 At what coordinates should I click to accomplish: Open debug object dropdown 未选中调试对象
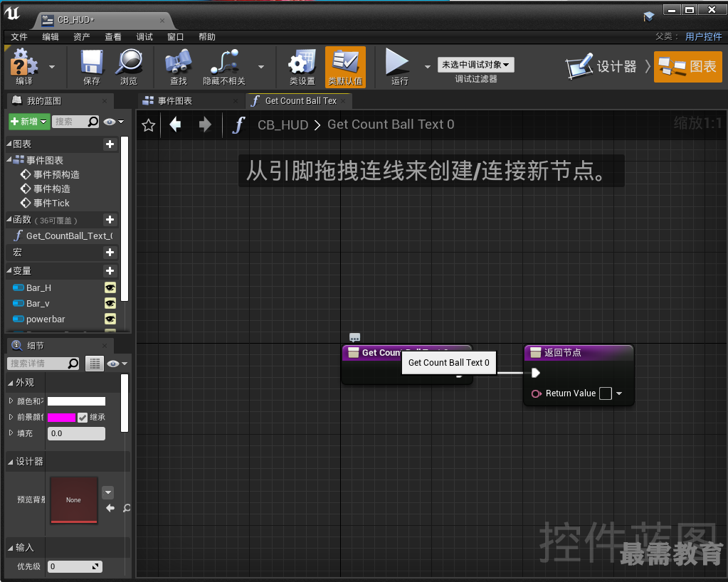475,65
